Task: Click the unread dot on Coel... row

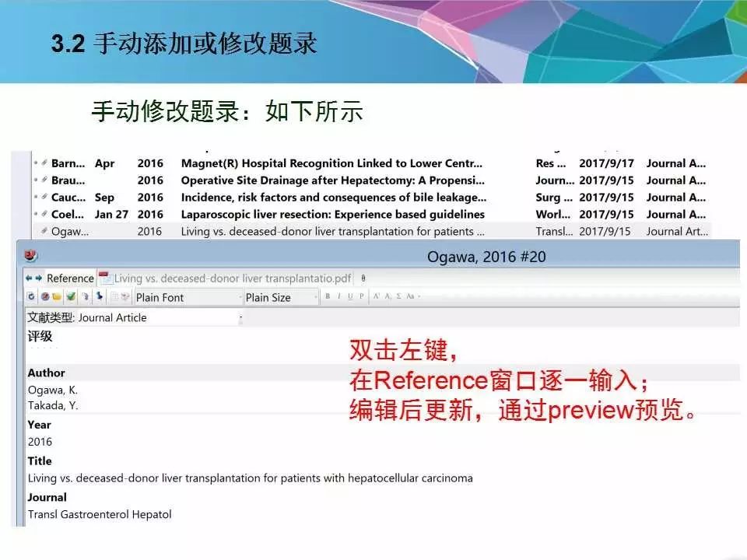Action: (x=36, y=215)
